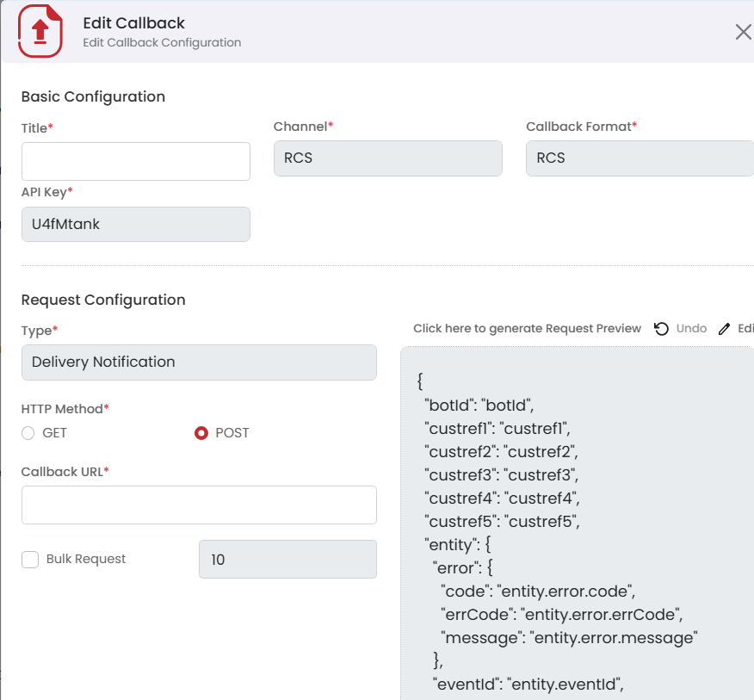Screen dimensions: 754x700
Task: Click the "custref4": "custref4" line
Action: (502, 498)
